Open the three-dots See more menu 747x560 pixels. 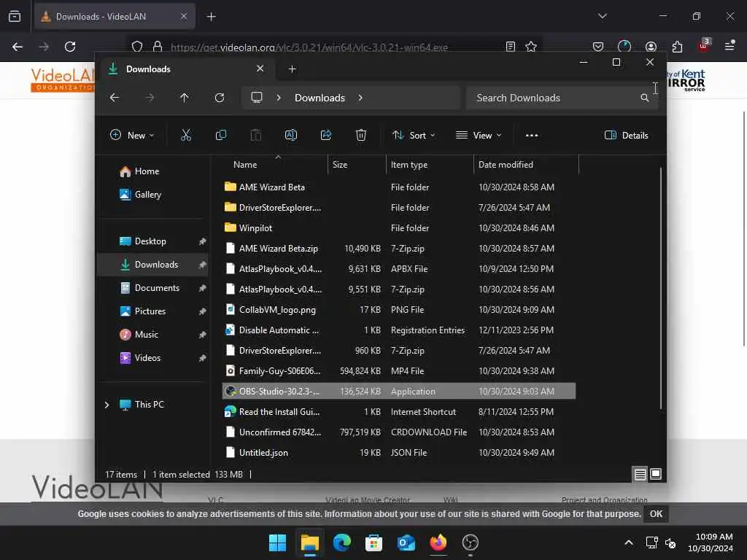click(532, 135)
